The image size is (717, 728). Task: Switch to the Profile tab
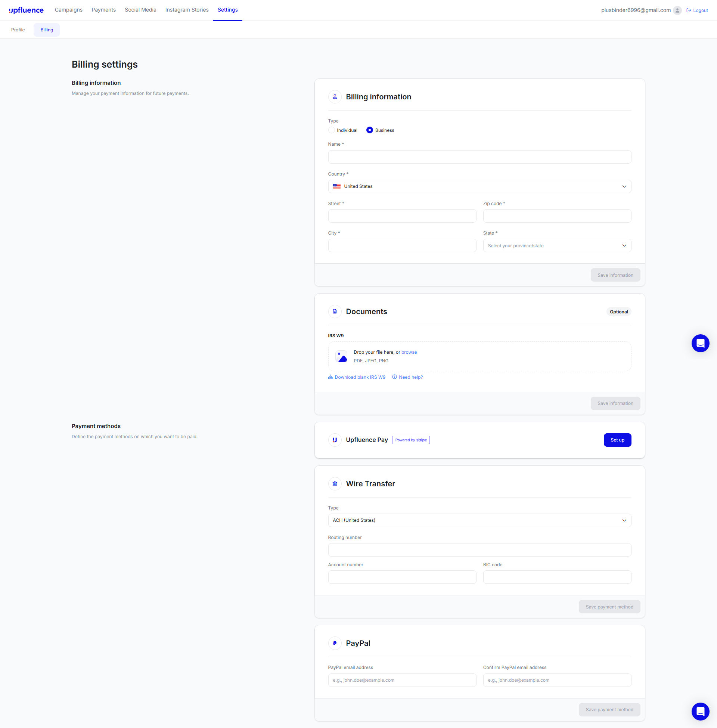tap(18, 30)
